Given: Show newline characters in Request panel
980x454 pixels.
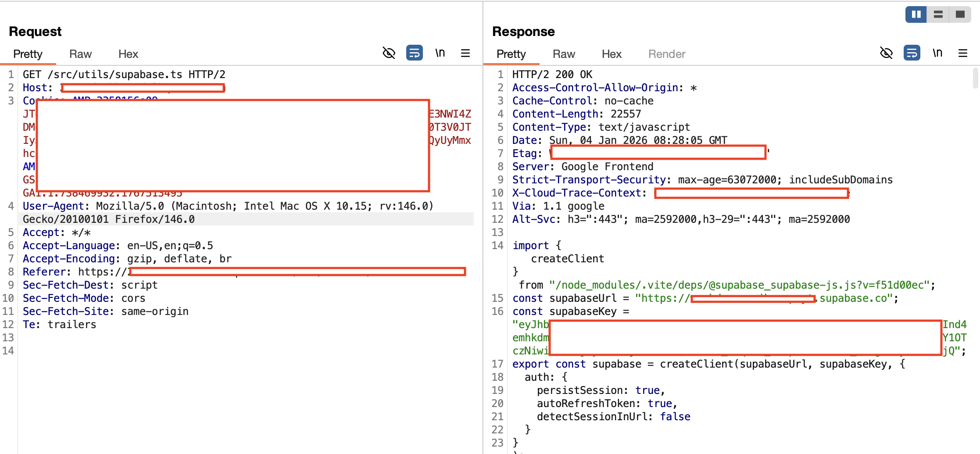Looking at the screenshot, I should tap(440, 53).
